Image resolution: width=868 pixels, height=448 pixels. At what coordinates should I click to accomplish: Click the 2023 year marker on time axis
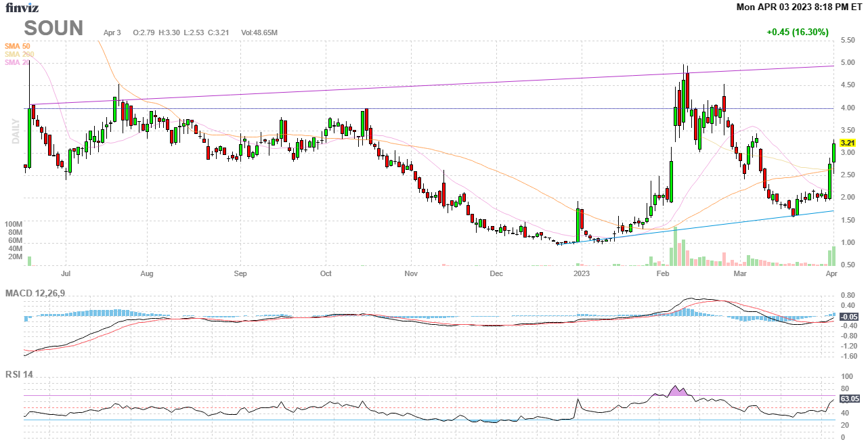tap(581, 274)
